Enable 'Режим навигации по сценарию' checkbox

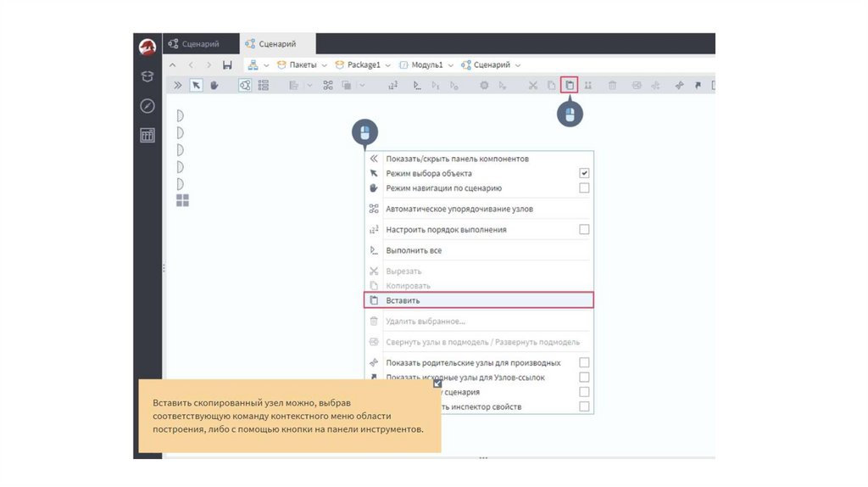coord(584,188)
